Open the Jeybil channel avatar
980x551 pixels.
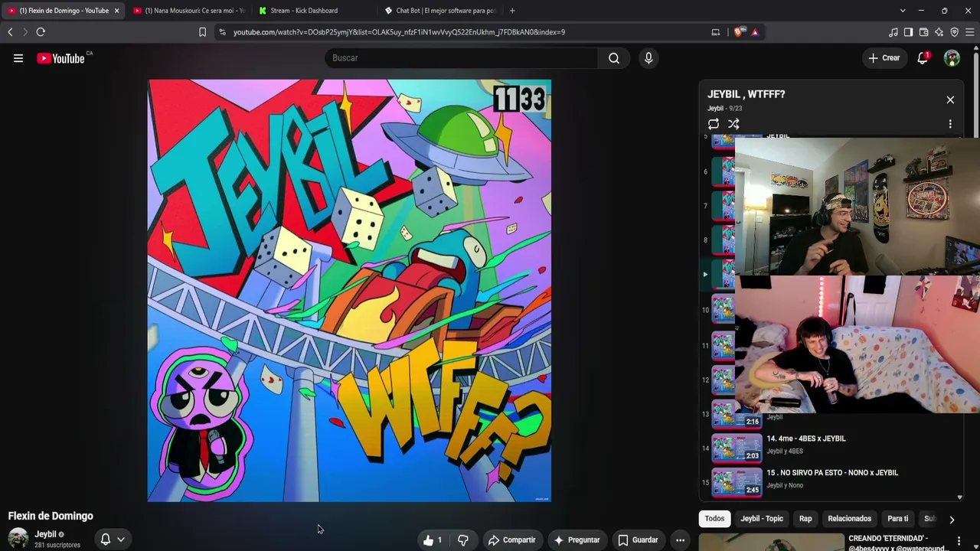coord(18,538)
